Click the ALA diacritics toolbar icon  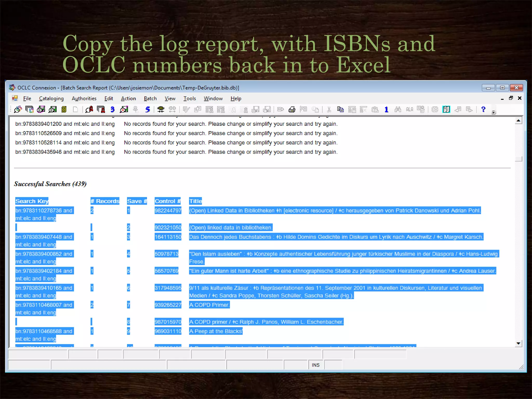tap(409, 109)
